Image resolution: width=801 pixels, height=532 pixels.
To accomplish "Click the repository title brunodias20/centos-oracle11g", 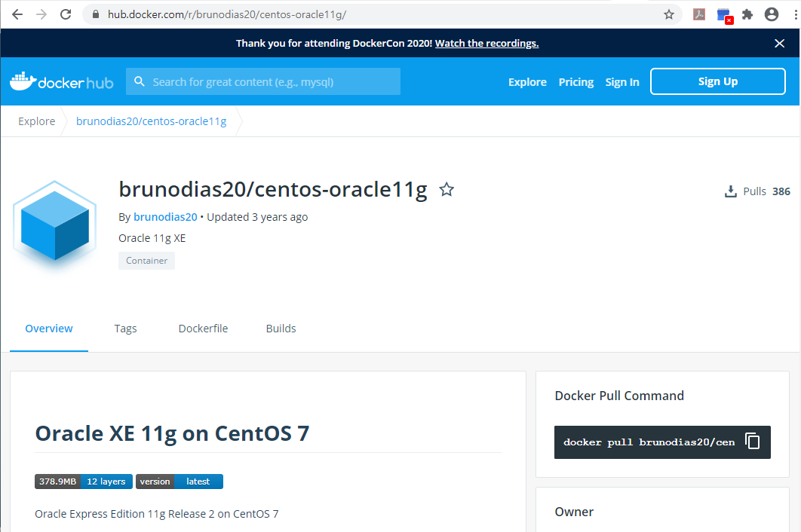I will (x=273, y=189).
